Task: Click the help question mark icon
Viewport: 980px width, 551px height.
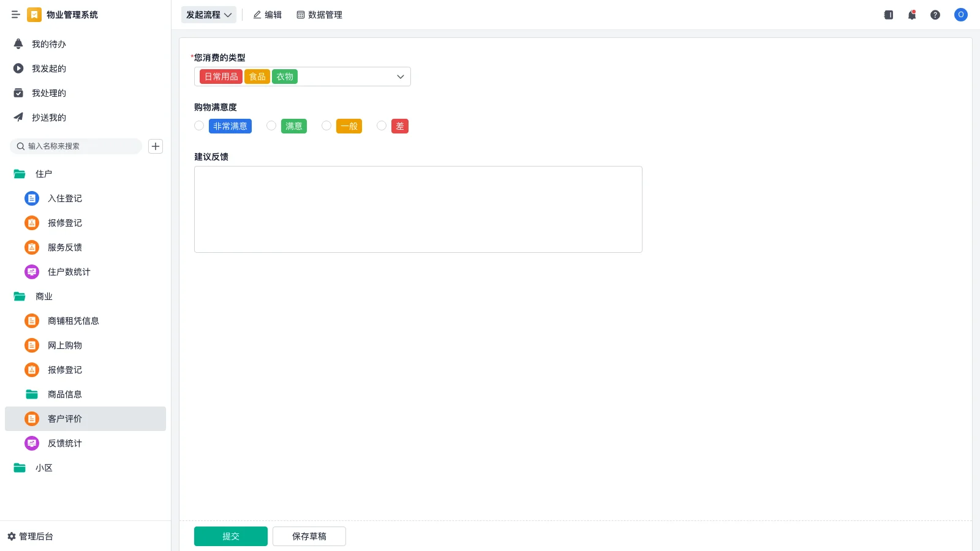Action: (x=935, y=15)
